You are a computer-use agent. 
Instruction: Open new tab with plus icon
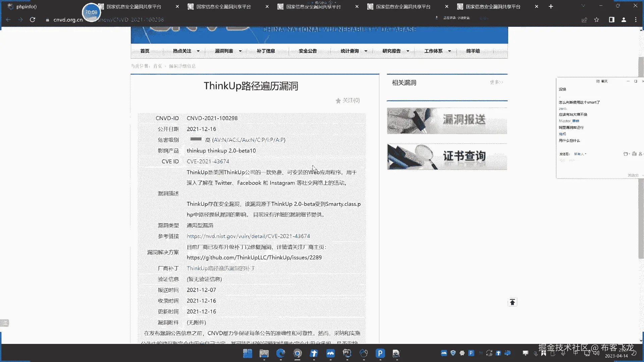coord(551,6)
